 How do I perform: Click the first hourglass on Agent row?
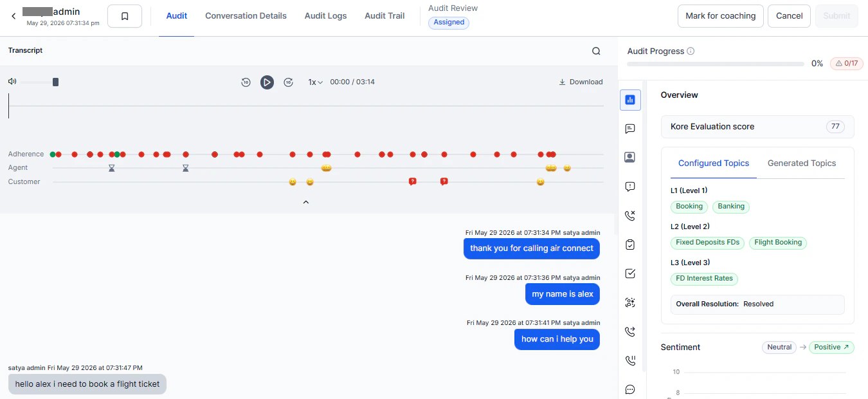[x=111, y=168]
